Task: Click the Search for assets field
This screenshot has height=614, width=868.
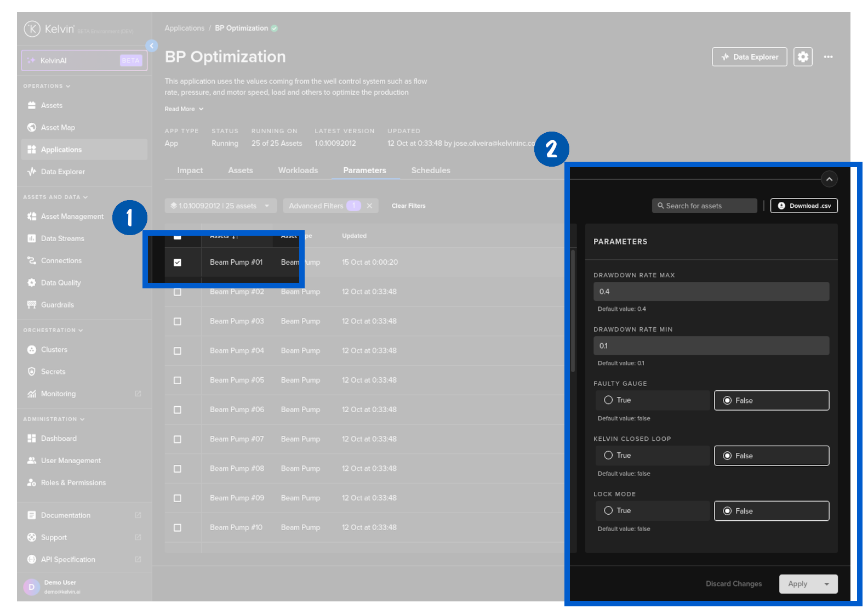Action: click(x=705, y=206)
